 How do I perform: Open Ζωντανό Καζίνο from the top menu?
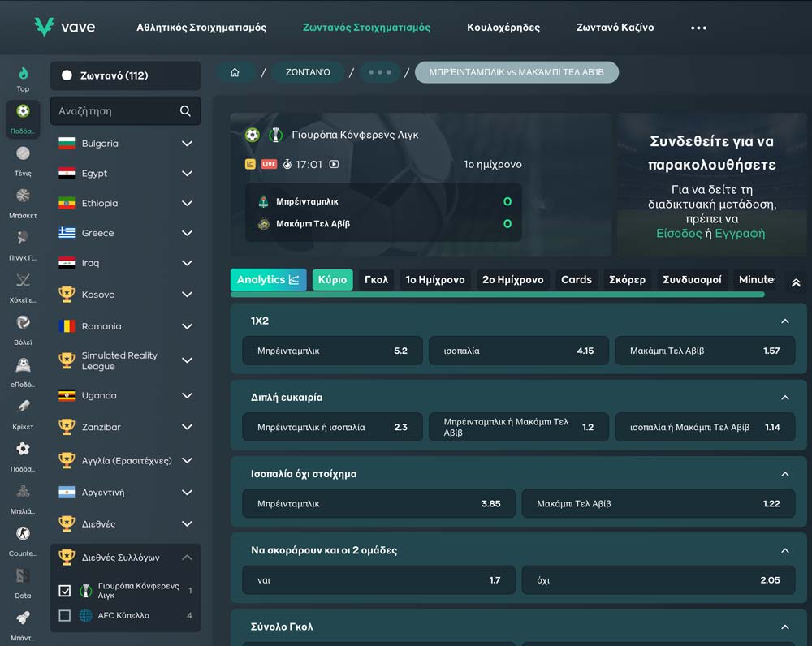tap(615, 27)
